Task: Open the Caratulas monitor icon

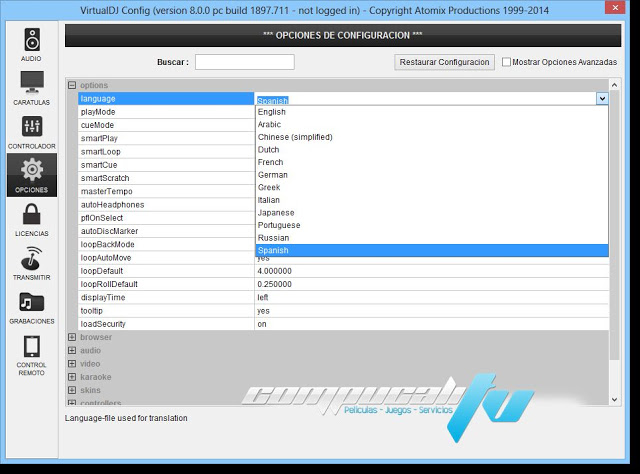Action: [x=32, y=82]
